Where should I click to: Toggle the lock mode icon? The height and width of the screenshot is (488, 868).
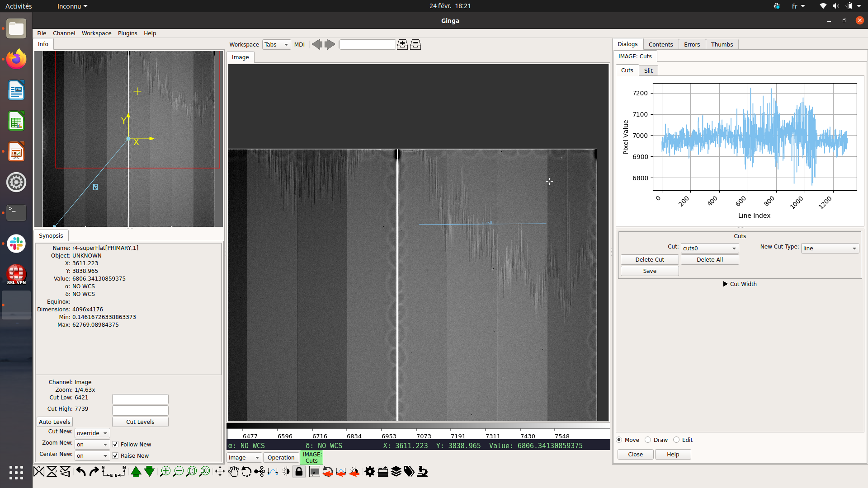299,472
